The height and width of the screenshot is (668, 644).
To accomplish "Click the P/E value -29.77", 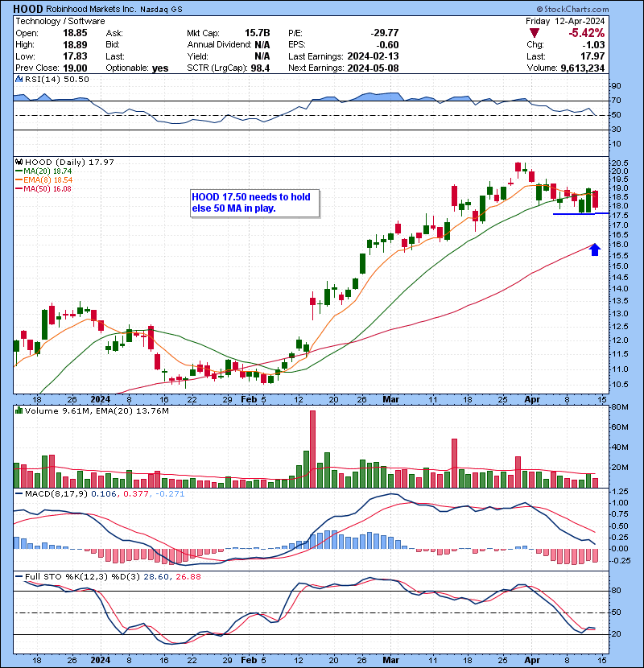I will [385, 33].
